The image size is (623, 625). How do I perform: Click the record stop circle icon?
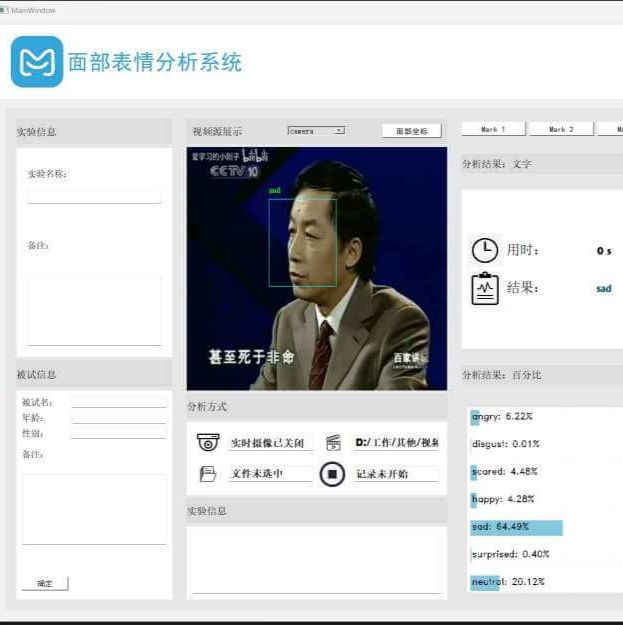(332, 474)
